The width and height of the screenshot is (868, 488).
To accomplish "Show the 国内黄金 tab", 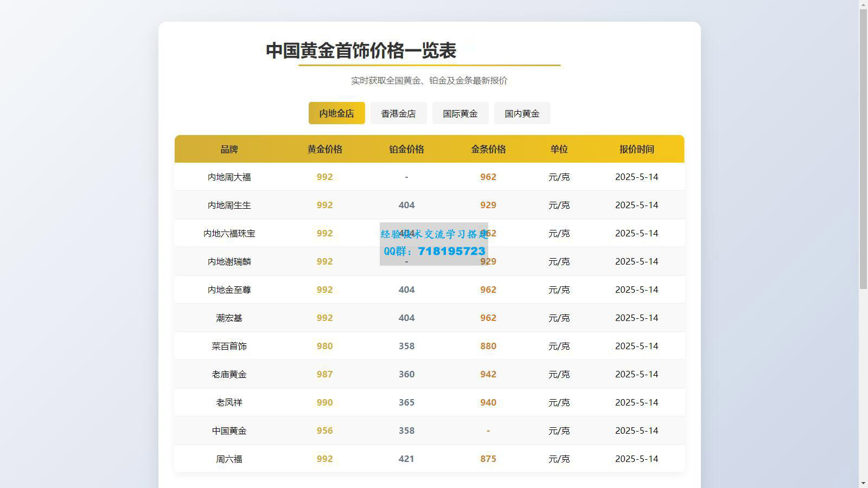I will pos(522,113).
